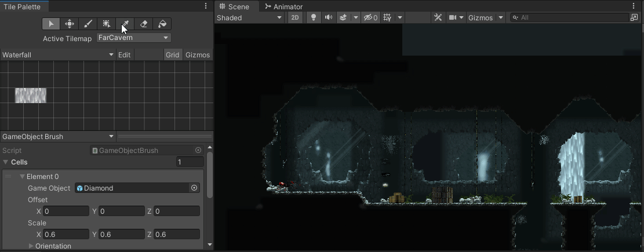
Task: Open the Shaded draw mode dropdown
Action: pos(249,17)
